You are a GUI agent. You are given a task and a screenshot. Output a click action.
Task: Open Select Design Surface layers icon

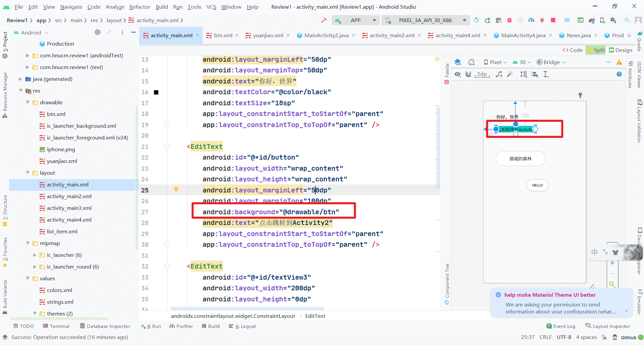(x=458, y=62)
